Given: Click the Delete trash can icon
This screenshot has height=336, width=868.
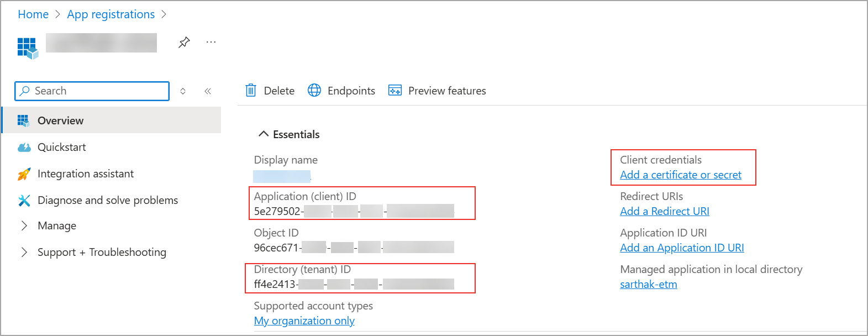Looking at the screenshot, I should coord(251,91).
